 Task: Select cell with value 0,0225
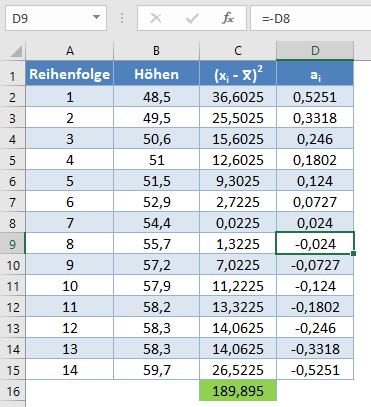coord(238,223)
